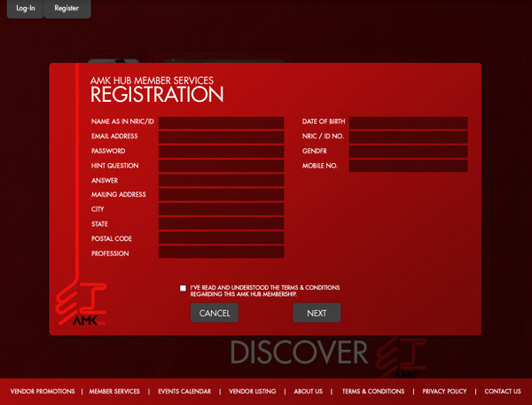
Task: Tick the terms & conditions checkbox
Action: [183, 288]
